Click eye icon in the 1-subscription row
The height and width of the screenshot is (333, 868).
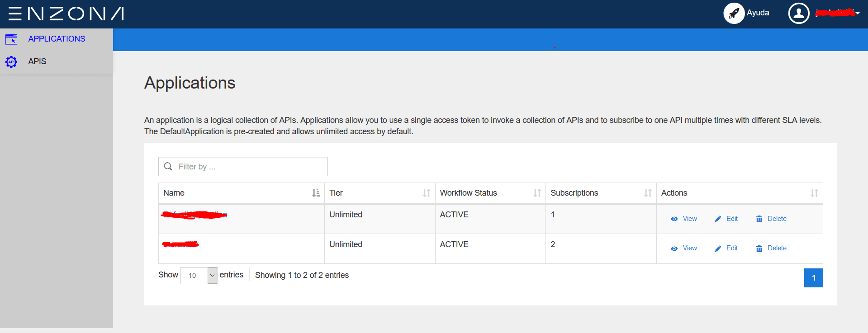(674, 219)
